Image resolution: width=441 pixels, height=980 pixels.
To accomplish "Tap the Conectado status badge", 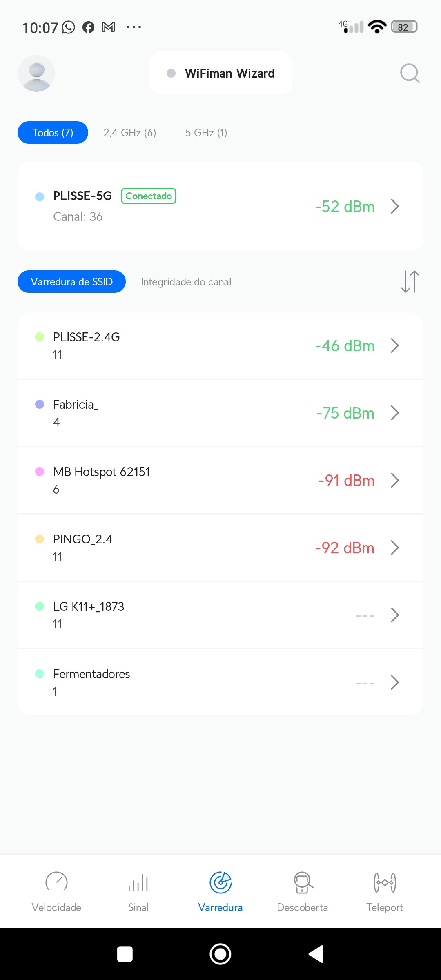I will 149,196.
